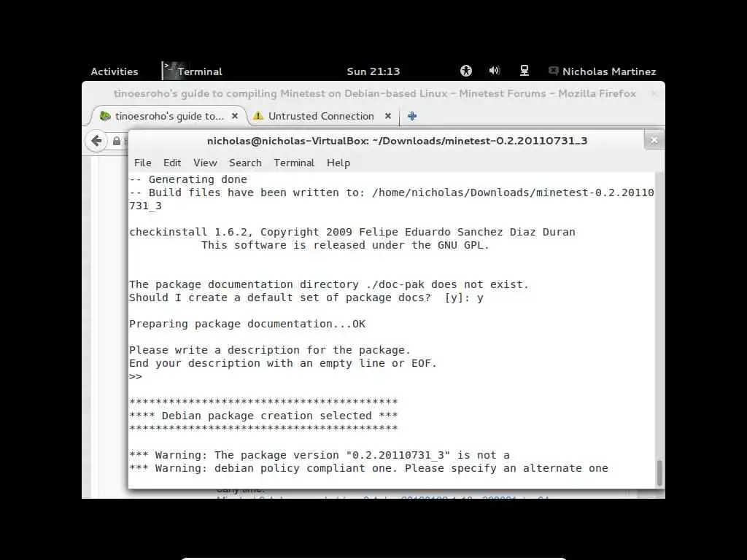Click the Terminal app menu in top bar
Image resolution: width=747 pixels, height=560 pixels.
[x=193, y=71]
